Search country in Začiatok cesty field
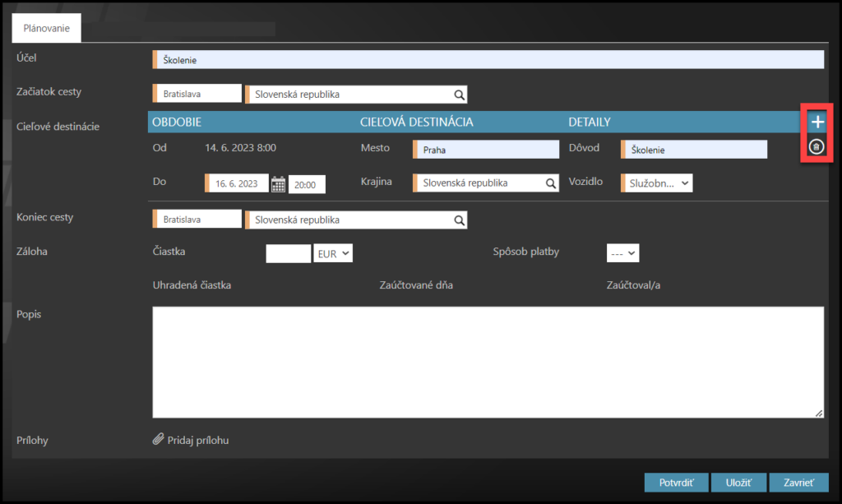 tap(459, 94)
